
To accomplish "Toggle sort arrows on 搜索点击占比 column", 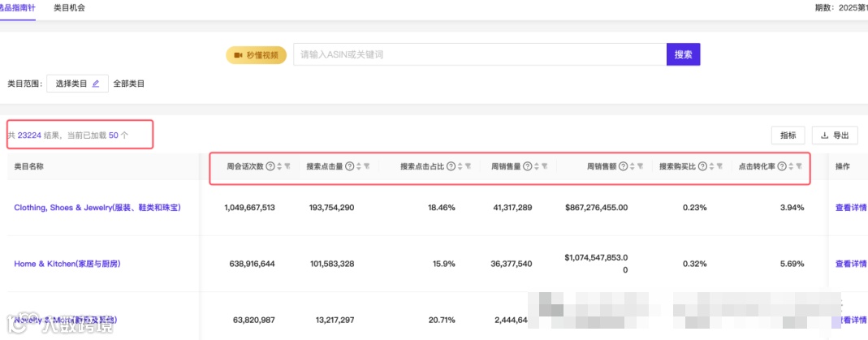I will click(x=460, y=166).
